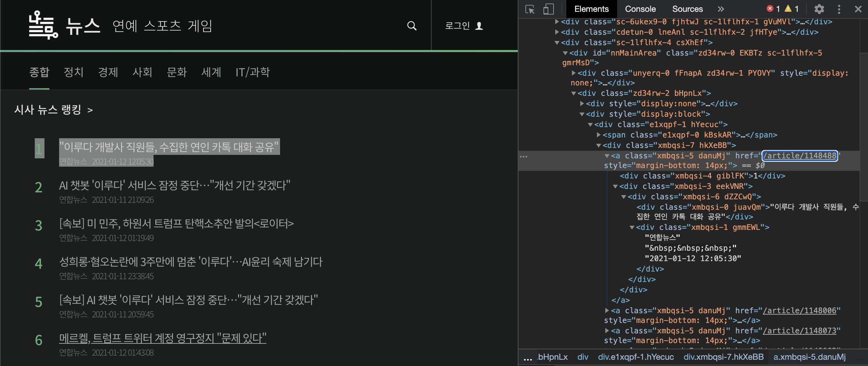Select div.xmbqsi-7.hkXeBB in breadcrumb bar

[723, 357]
